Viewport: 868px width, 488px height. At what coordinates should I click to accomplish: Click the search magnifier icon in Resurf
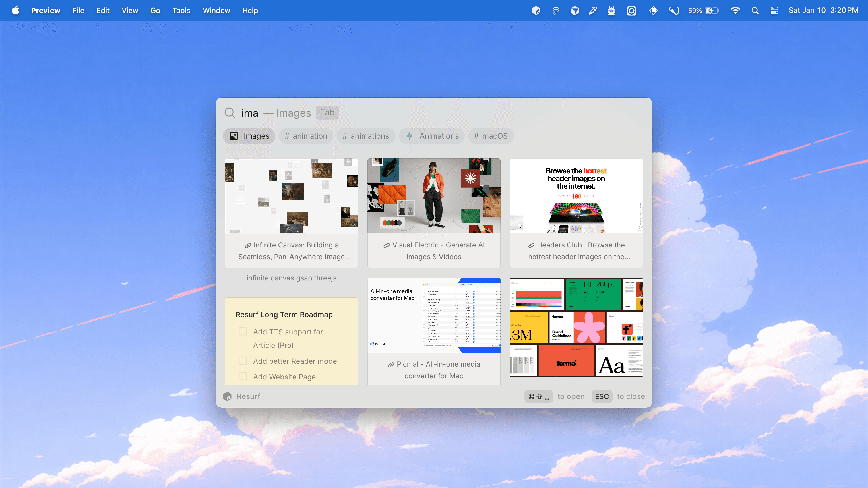coord(230,113)
